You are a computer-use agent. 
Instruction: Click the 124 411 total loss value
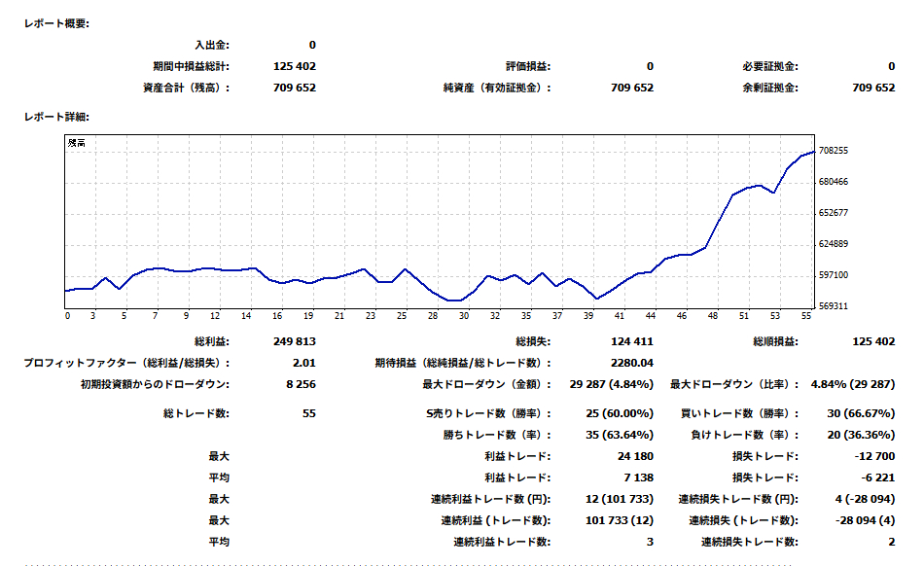[632, 341]
